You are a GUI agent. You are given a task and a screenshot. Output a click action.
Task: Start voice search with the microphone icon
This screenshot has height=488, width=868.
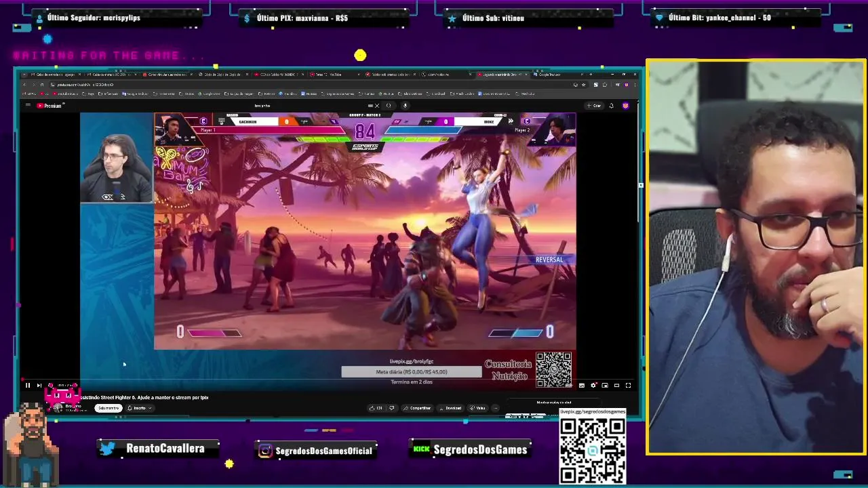(x=405, y=106)
